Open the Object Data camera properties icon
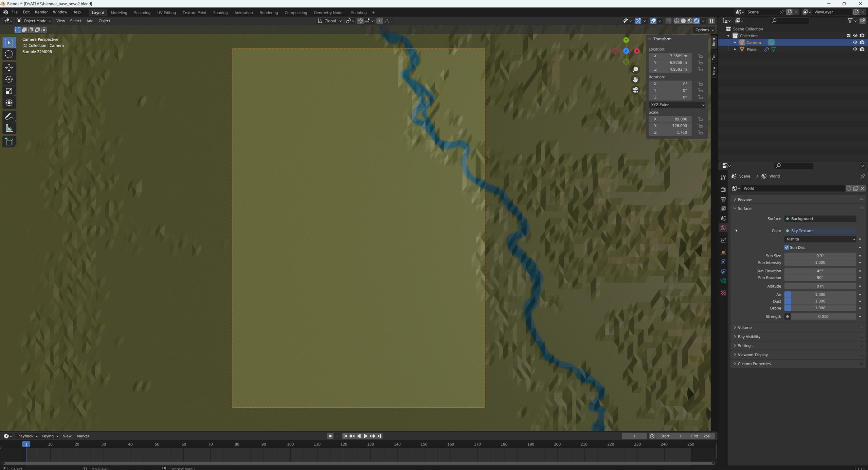The width and height of the screenshot is (868, 470). tap(723, 281)
